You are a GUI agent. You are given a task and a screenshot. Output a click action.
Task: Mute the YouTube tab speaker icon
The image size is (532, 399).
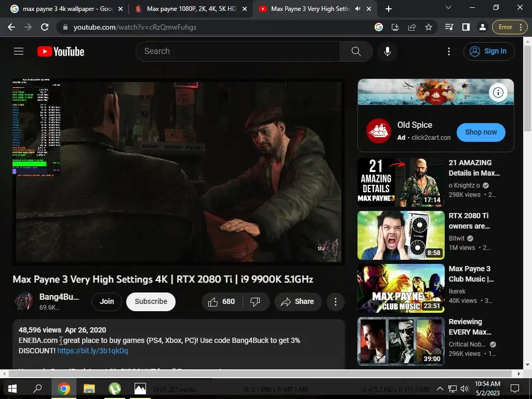point(357,9)
